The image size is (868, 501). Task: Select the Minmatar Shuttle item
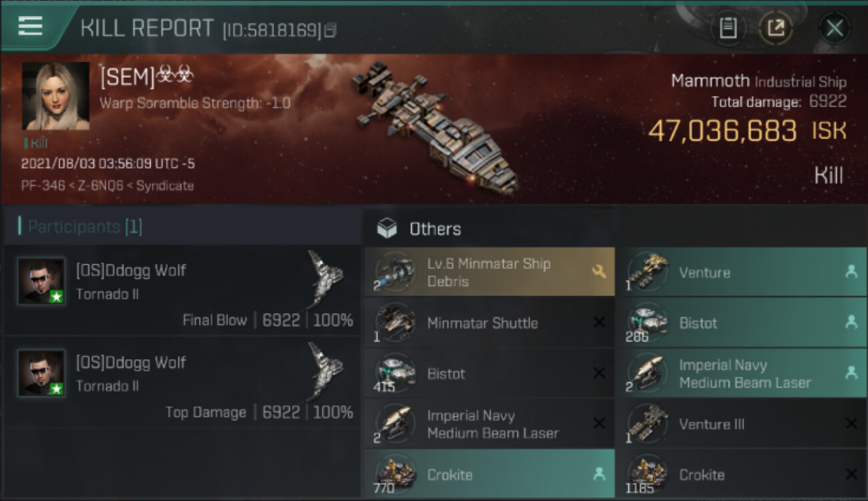click(482, 323)
